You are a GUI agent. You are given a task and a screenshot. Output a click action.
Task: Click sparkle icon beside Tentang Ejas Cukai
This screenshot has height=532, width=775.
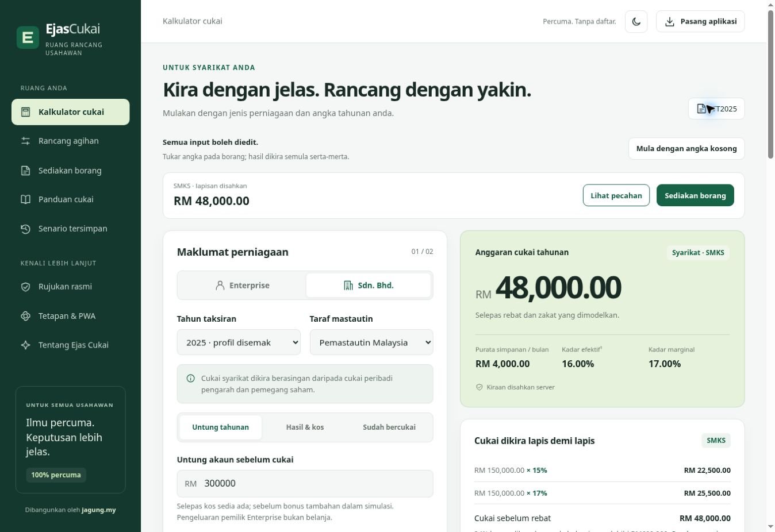click(x=25, y=345)
